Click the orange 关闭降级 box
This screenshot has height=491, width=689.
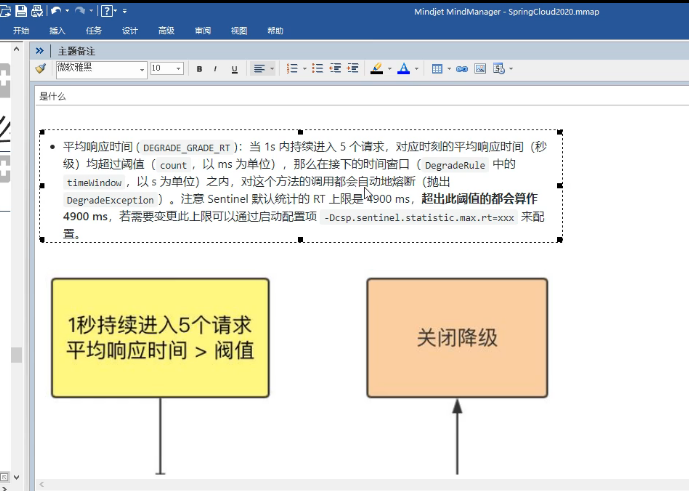point(457,338)
